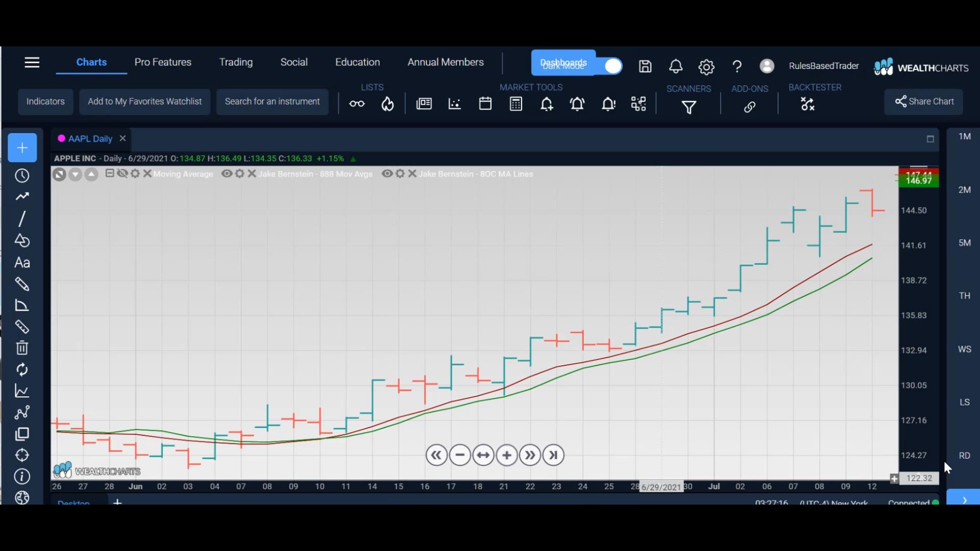Open the news market tool icon
980x551 pixels.
pos(424,104)
